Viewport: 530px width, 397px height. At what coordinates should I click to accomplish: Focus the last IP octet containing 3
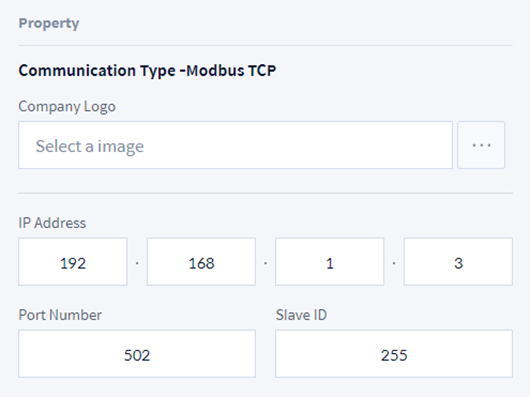click(458, 262)
